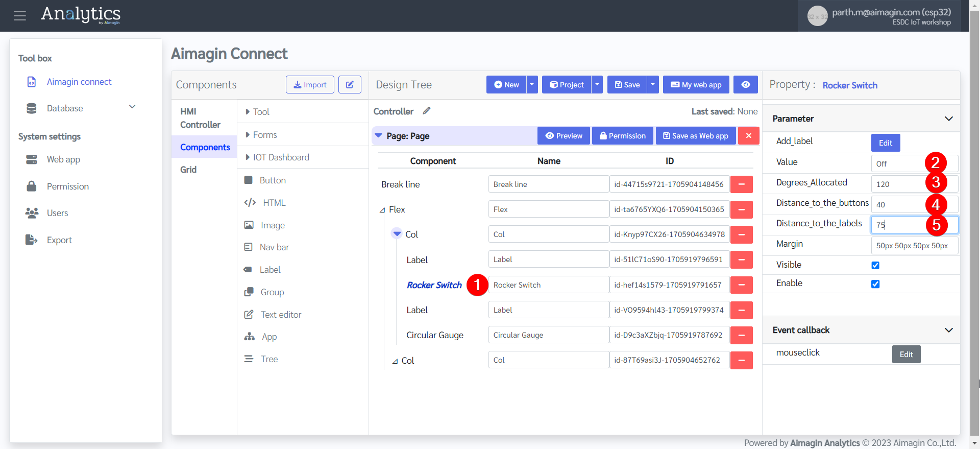The height and width of the screenshot is (449, 980).
Task: Open Aimagin connect in Tool box
Action: point(79,82)
